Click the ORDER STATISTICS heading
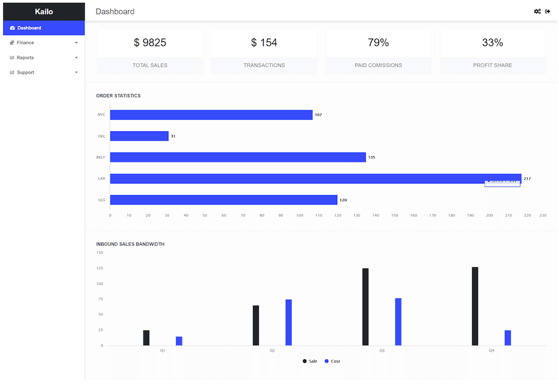The width and height of the screenshot is (559, 392). pos(119,96)
